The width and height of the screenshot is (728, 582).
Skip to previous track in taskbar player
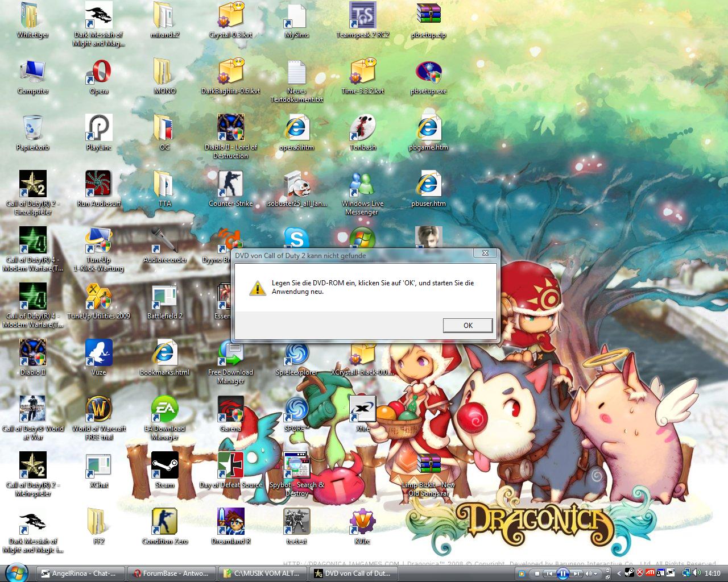549,573
